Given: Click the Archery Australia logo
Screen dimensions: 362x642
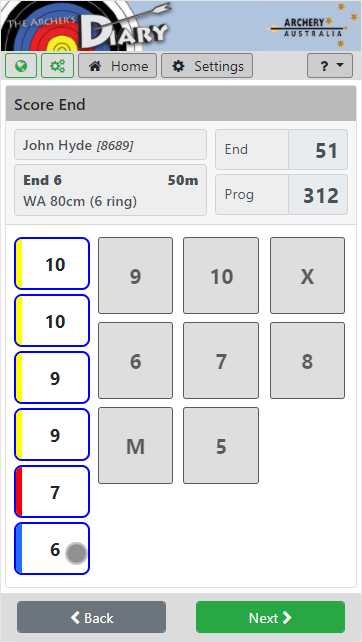Looking at the screenshot, I should click(x=310, y=25).
